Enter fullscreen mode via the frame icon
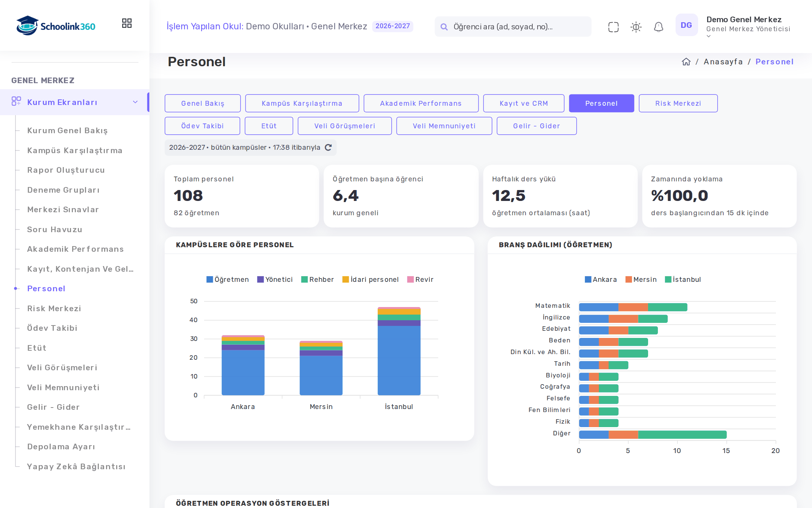 [x=613, y=27]
